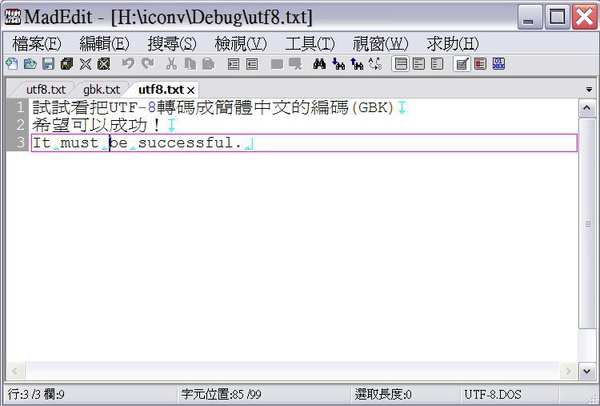Click the MadEdit app icon in title bar
Screen dimensions: 600x406
pos(13,16)
